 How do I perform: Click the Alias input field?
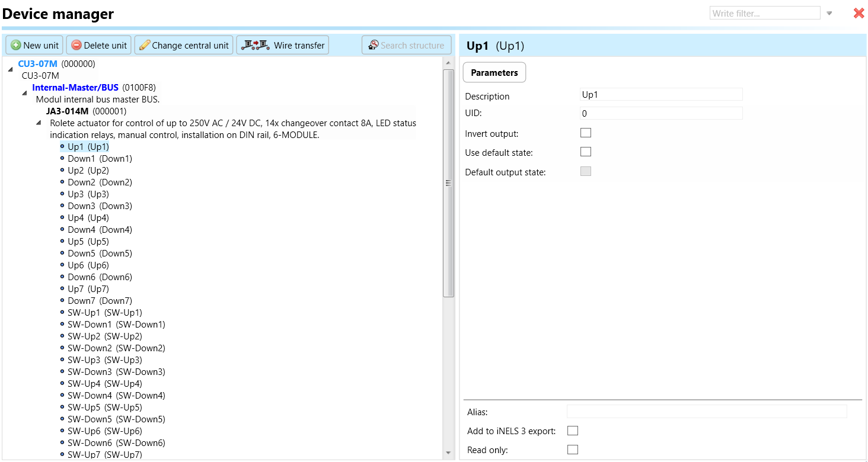pos(706,412)
